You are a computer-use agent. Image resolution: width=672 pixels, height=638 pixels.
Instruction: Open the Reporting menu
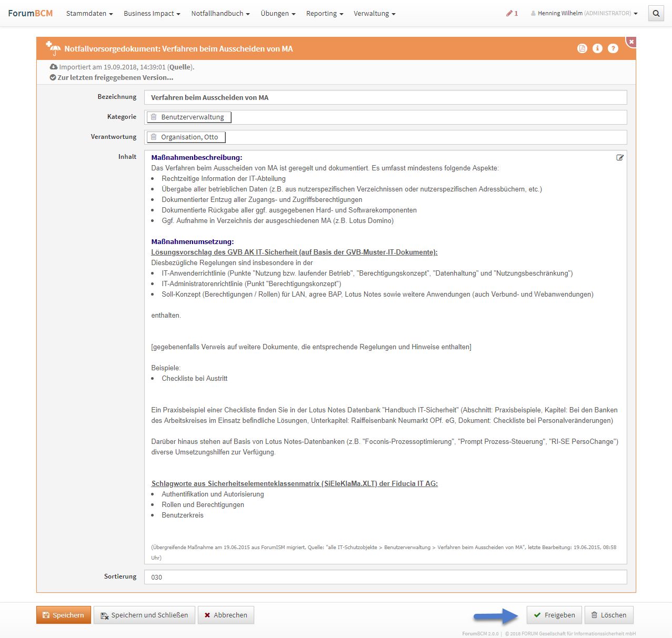coord(325,13)
